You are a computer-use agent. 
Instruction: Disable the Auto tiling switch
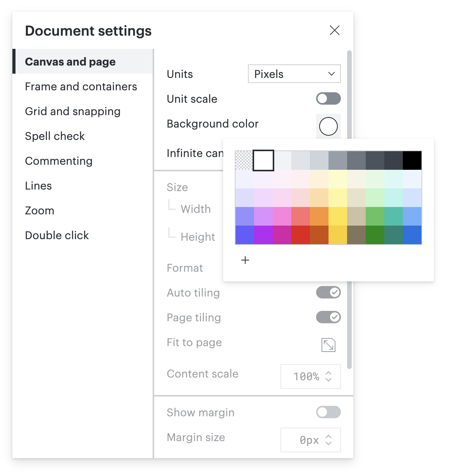(328, 292)
